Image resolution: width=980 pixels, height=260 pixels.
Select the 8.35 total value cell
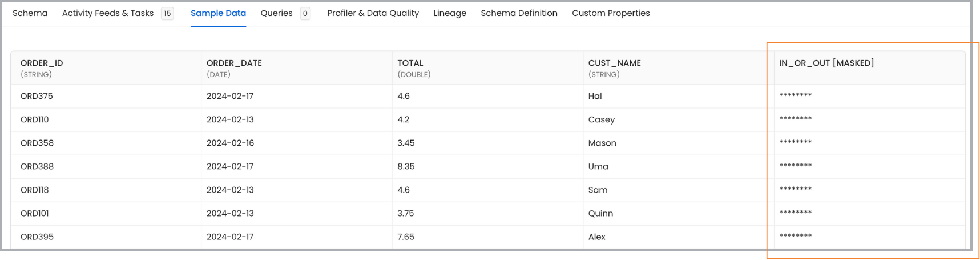[406, 166]
